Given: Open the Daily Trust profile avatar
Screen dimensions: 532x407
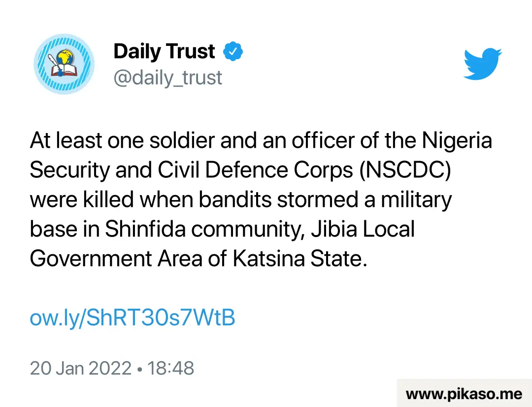Looking at the screenshot, I should click(x=64, y=64).
